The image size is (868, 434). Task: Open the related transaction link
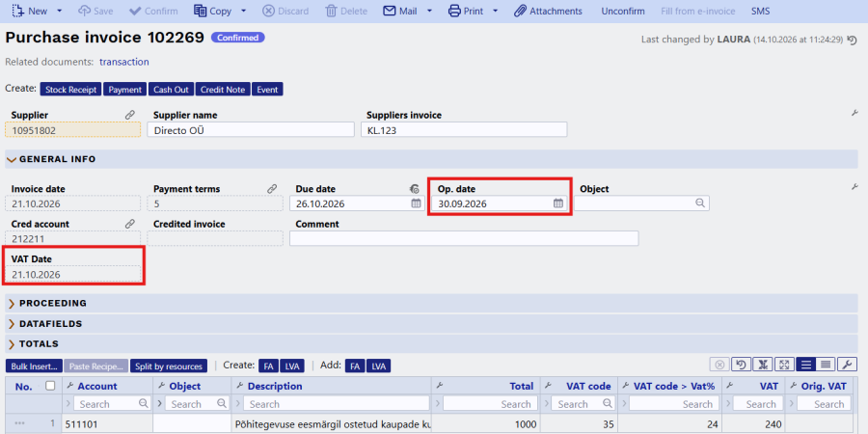(x=124, y=62)
